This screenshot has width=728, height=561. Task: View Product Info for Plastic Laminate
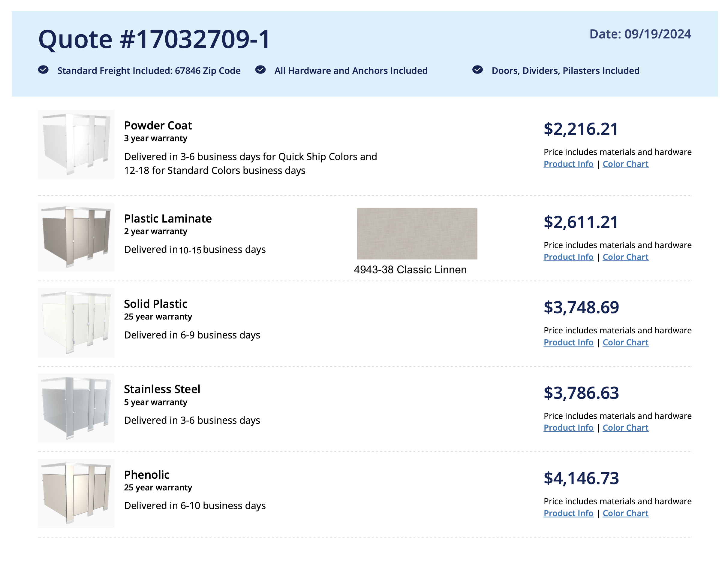(568, 257)
